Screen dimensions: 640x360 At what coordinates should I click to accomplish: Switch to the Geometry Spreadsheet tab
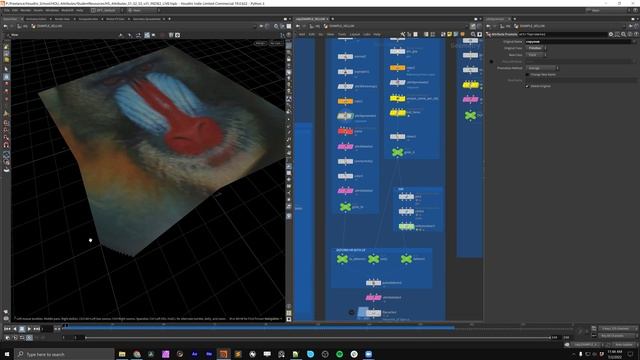(147, 19)
